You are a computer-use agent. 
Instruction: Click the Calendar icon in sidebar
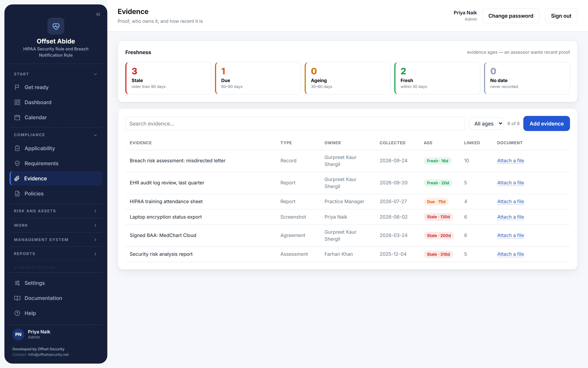click(17, 117)
